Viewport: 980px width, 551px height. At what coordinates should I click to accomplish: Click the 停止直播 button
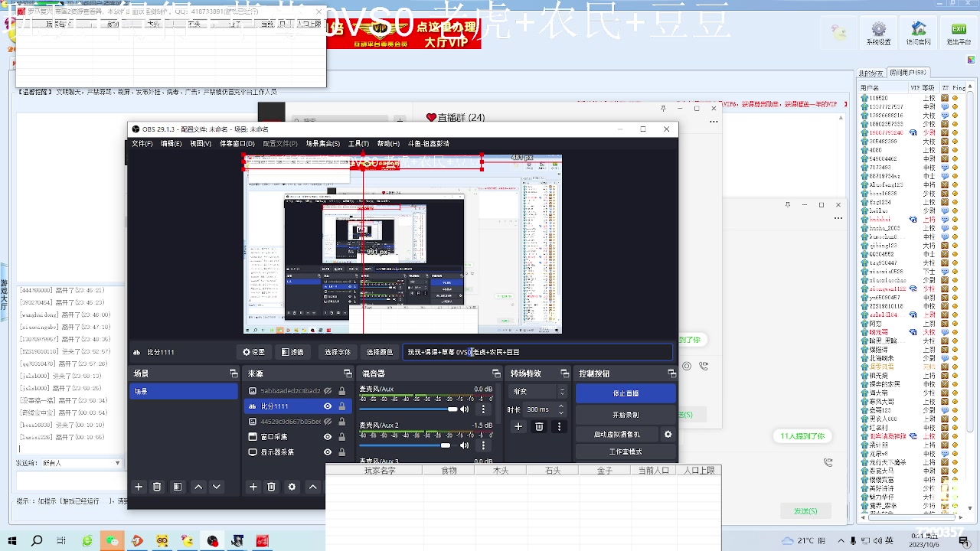point(626,393)
